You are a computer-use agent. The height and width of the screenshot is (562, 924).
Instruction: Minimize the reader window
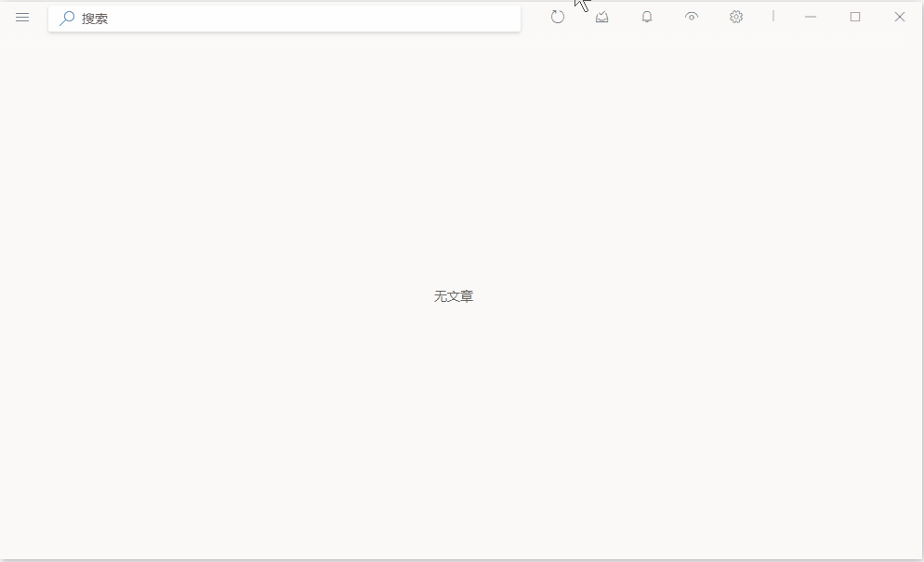(x=811, y=17)
